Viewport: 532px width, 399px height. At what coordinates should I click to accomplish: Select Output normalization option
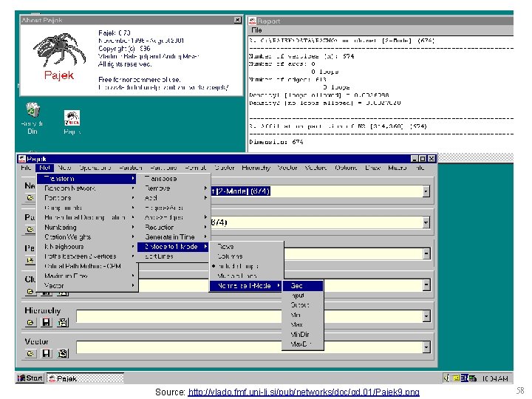click(x=303, y=305)
